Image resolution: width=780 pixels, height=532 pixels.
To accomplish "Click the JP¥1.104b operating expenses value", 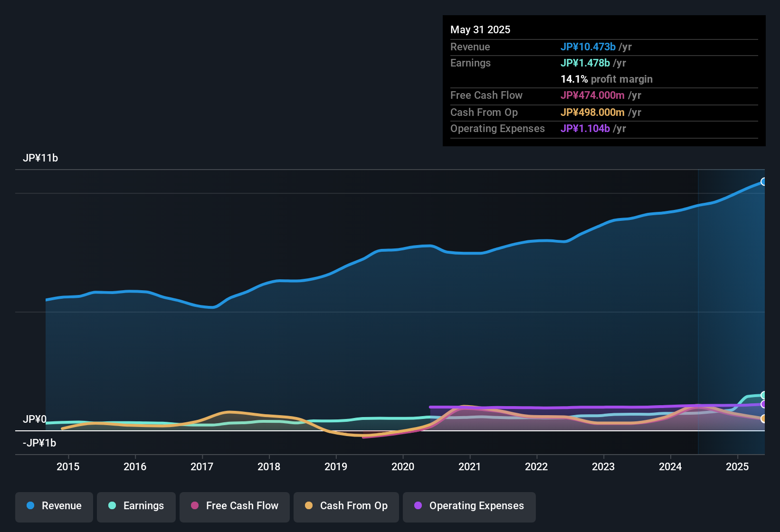I will tap(585, 128).
